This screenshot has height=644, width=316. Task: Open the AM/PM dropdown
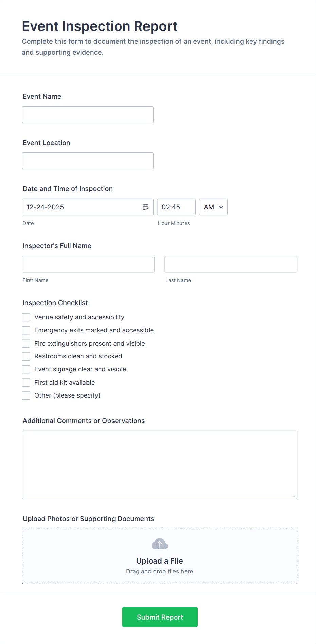click(213, 207)
